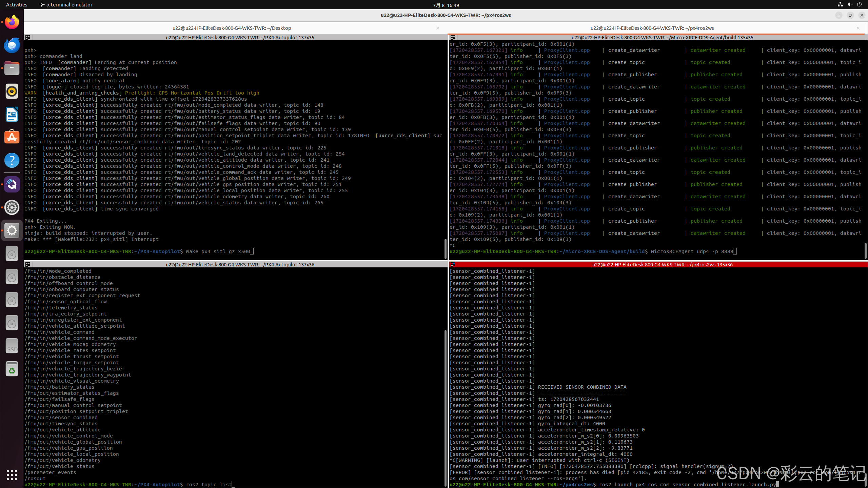Viewport: 868px width, 488px height.
Task: Open the Trash icon in the dock
Action: click(x=12, y=369)
